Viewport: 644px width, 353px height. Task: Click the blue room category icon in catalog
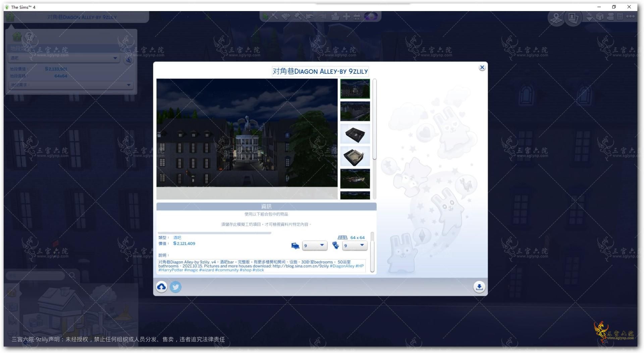[12, 307]
